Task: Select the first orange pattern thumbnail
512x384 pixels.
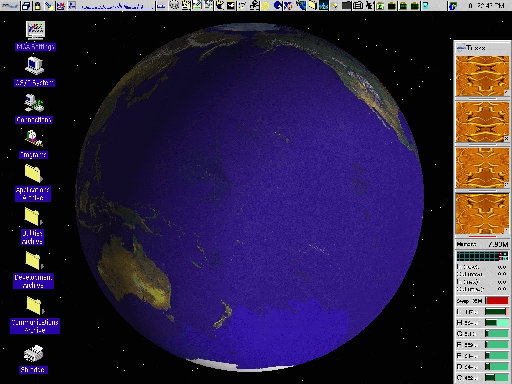Action: tap(482, 76)
